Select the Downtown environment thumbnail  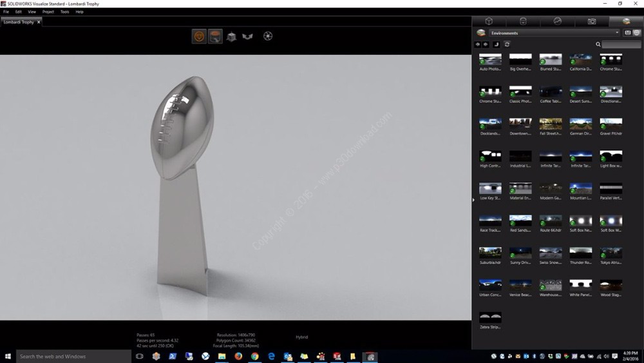click(520, 124)
